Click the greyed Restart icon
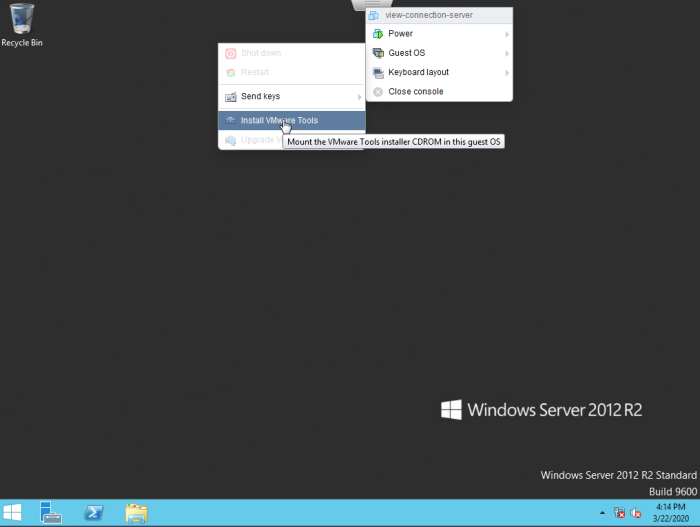 tap(230, 72)
